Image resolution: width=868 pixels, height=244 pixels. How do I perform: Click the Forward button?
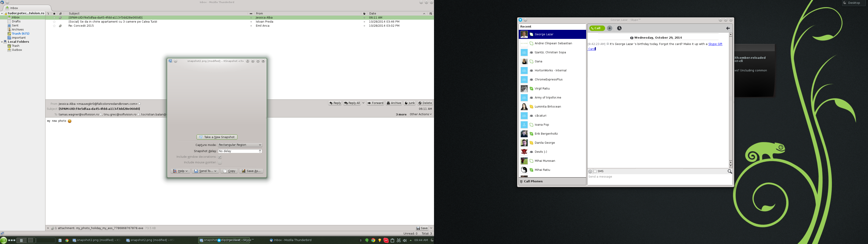click(375, 103)
